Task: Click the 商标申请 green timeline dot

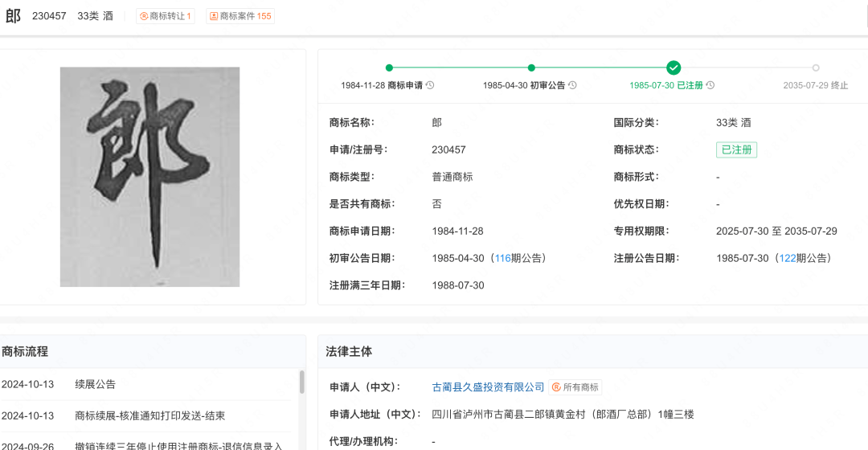Action: pos(389,68)
